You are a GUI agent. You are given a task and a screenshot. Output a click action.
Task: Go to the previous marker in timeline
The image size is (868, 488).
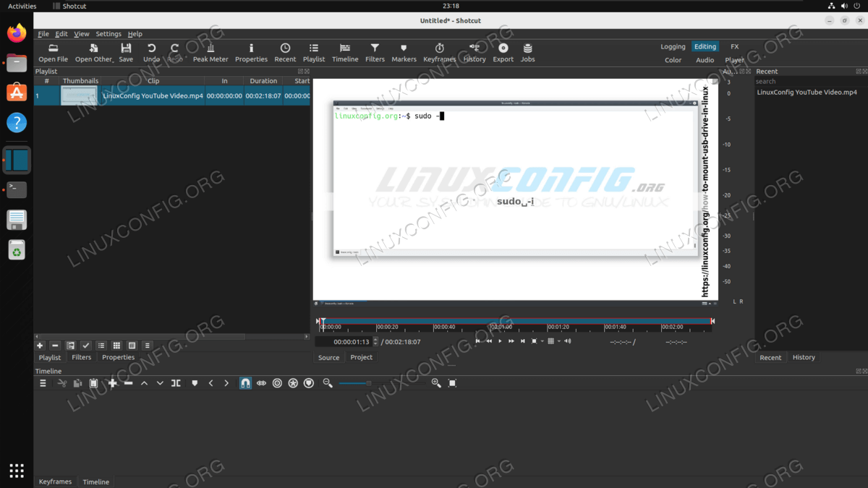[210, 383]
